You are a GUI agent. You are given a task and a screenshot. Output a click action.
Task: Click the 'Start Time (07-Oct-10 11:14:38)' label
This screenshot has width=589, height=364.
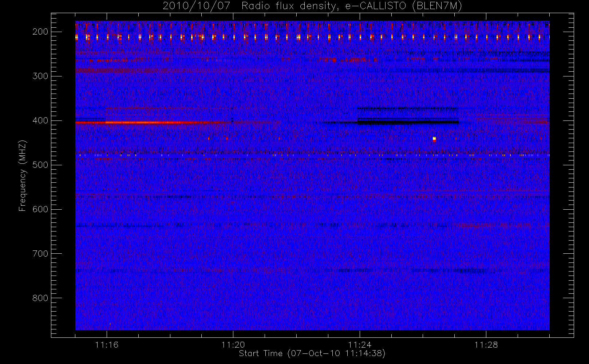coord(312,353)
